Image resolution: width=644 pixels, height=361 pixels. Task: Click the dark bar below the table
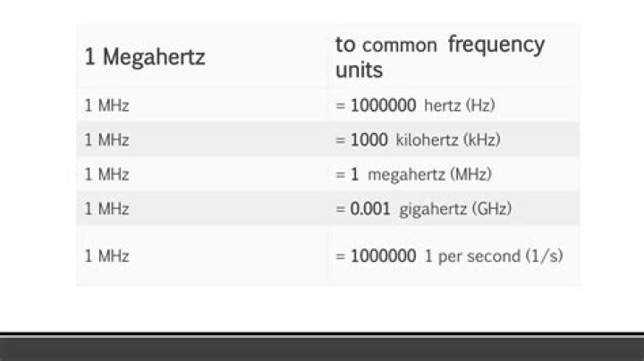coord(322,348)
